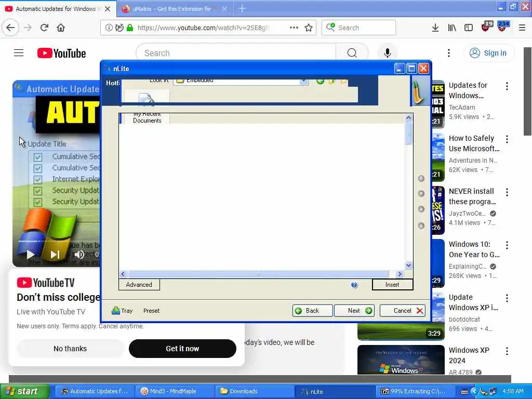Viewport: 532px width, 399px height.
Task: Show site information via the info icon
Action: (x=109, y=28)
